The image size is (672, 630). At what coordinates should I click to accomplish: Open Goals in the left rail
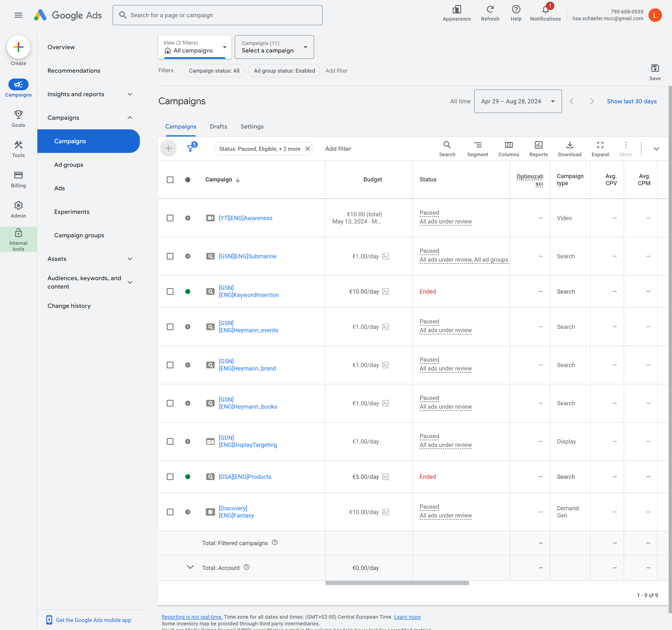pos(18,119)
